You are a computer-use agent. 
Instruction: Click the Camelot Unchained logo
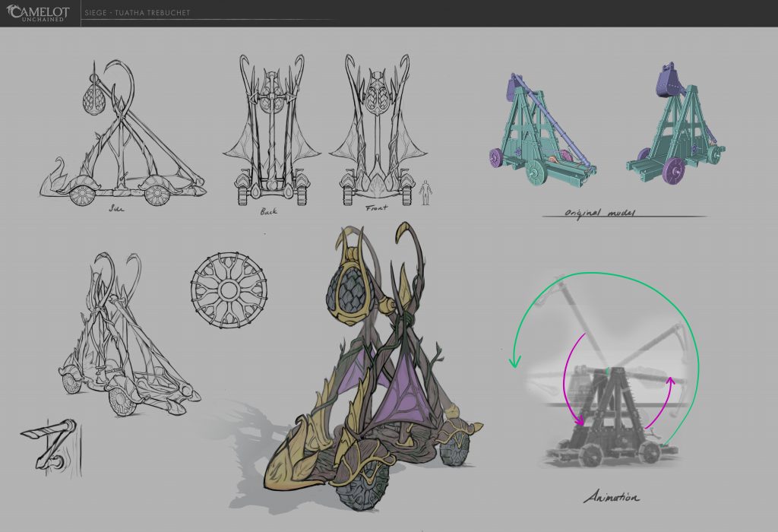(38, 13)
